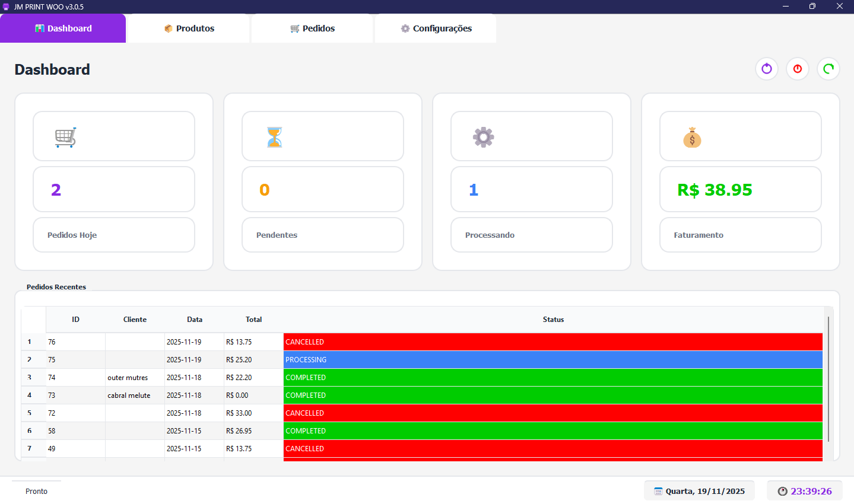Click the COMPLETED status of order 58
Screen dimensions: 854x504
tap(553, 431)
